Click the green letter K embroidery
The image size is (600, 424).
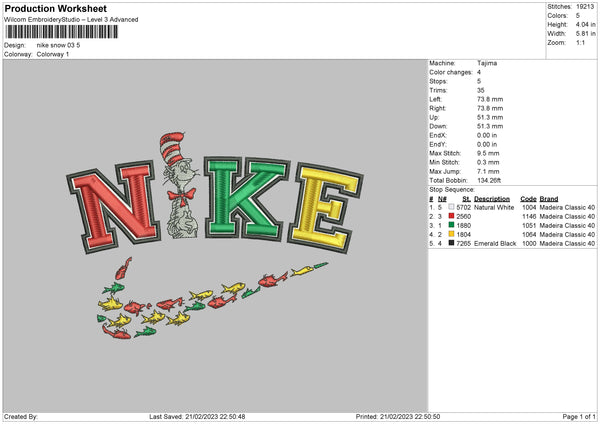pos(246,198)
